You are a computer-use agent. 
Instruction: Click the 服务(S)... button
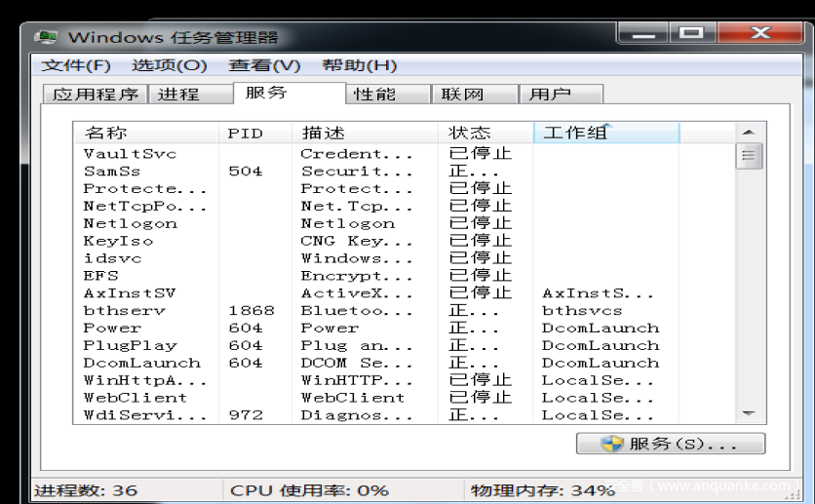671,444
